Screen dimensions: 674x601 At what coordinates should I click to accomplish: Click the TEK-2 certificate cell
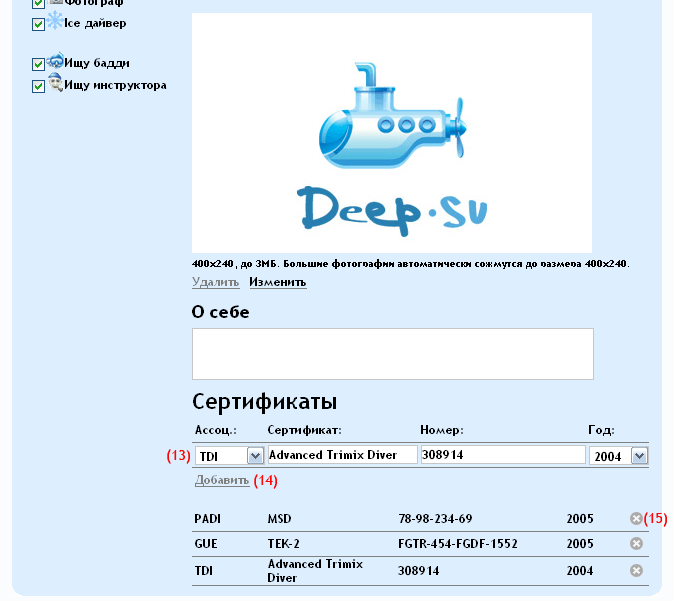click(x=283, y=544)
